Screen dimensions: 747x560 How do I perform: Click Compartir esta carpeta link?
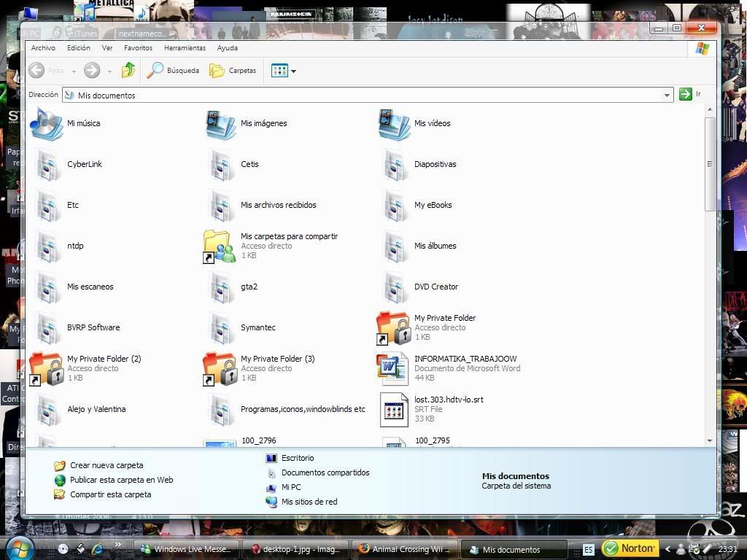(111, 494)
